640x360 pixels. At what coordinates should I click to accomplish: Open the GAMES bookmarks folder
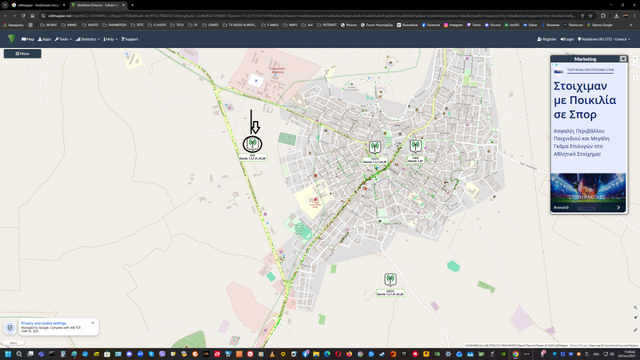[x=211, y=25]
